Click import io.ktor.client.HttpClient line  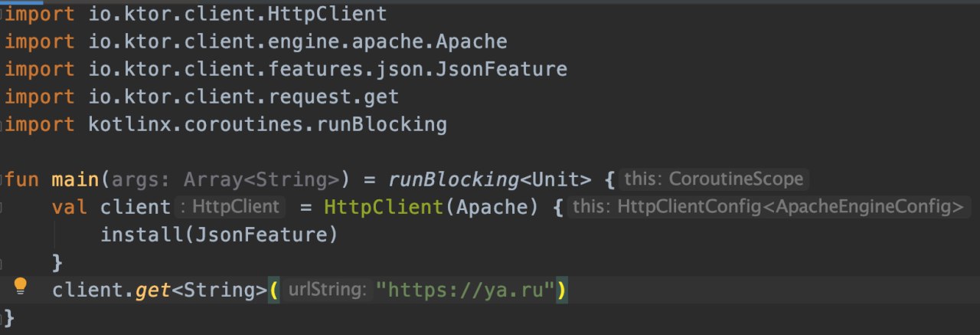tap(196, 14)
